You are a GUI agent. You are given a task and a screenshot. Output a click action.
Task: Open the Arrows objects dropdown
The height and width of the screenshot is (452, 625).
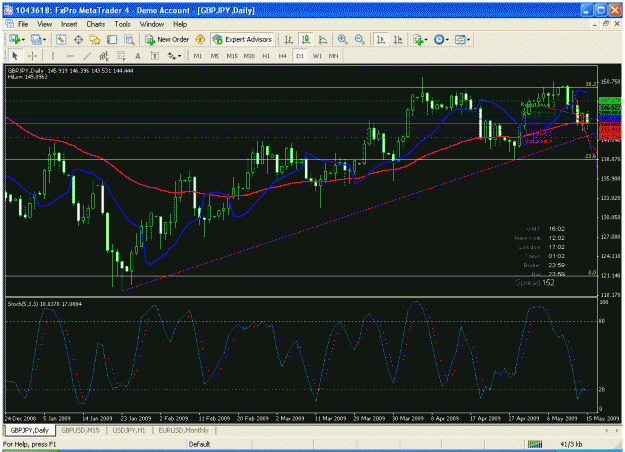coord(179,56)
